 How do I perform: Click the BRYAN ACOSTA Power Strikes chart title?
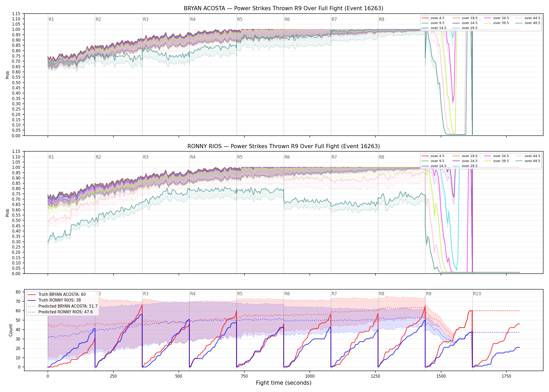(283, 8)
